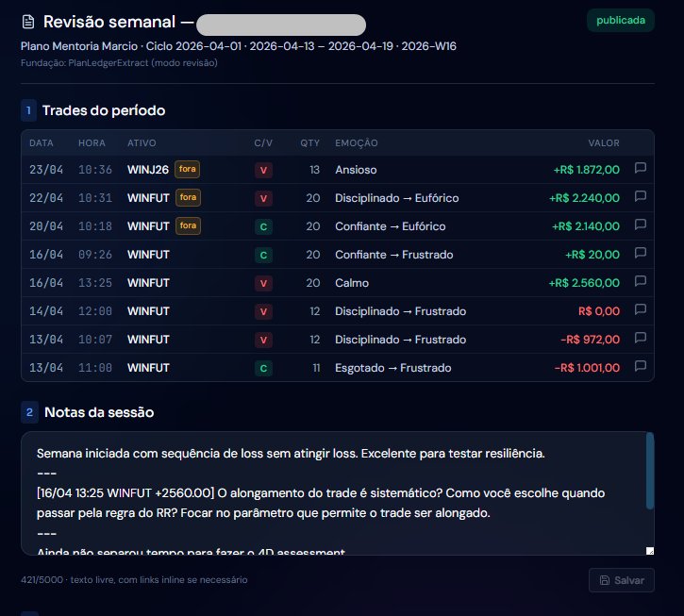
Task: Click the value -R$ 972,00
Action: (x=590, y=340)
